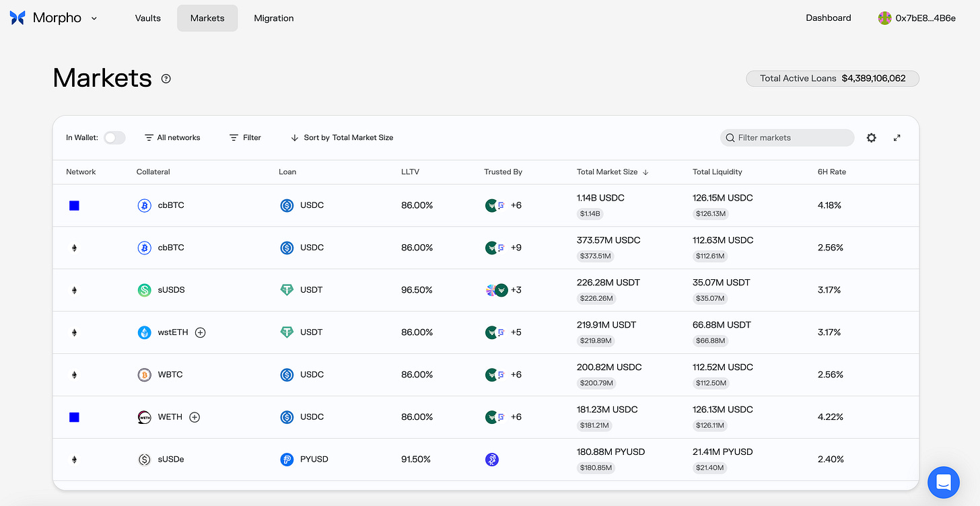980x506 pixels.
Task: Click cbBTC icon in 1.14B USDC row
Action: tap(144, 205)
